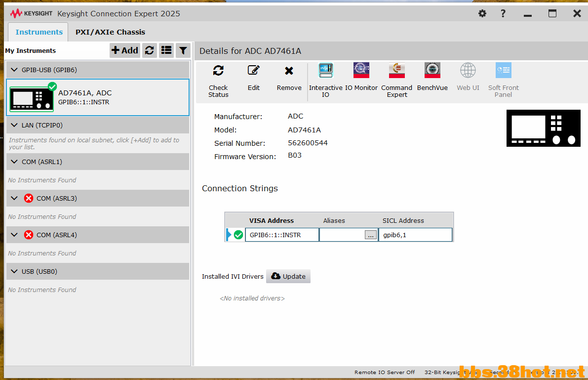Click the VISA Address field GPIB6::1::INSTR
This screenshot has width=588, height=380.
(282, 235)
